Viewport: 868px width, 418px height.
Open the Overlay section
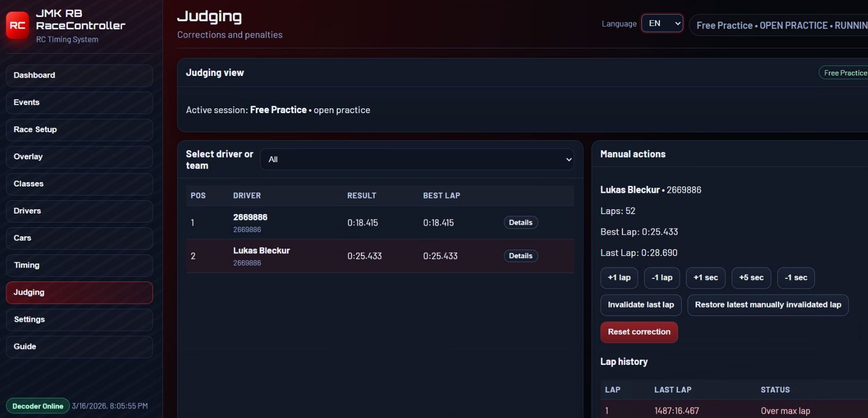coord(79,157)
